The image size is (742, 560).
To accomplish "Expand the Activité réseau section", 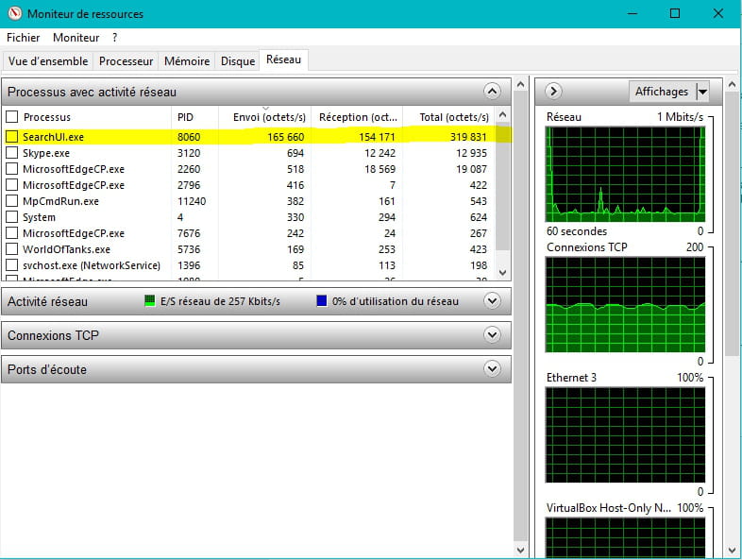I will click(491, 301).
